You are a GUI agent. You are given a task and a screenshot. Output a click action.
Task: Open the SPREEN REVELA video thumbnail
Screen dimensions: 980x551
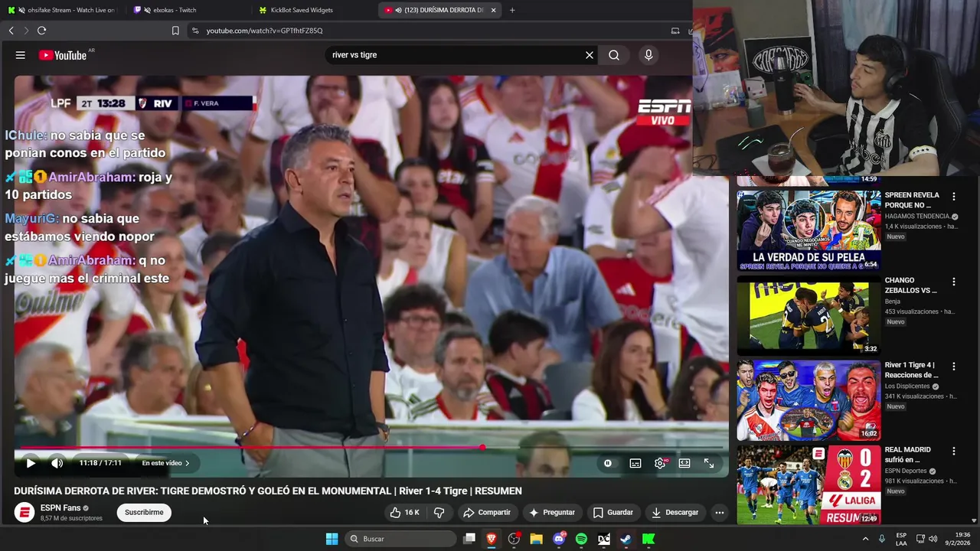[808, 230]
